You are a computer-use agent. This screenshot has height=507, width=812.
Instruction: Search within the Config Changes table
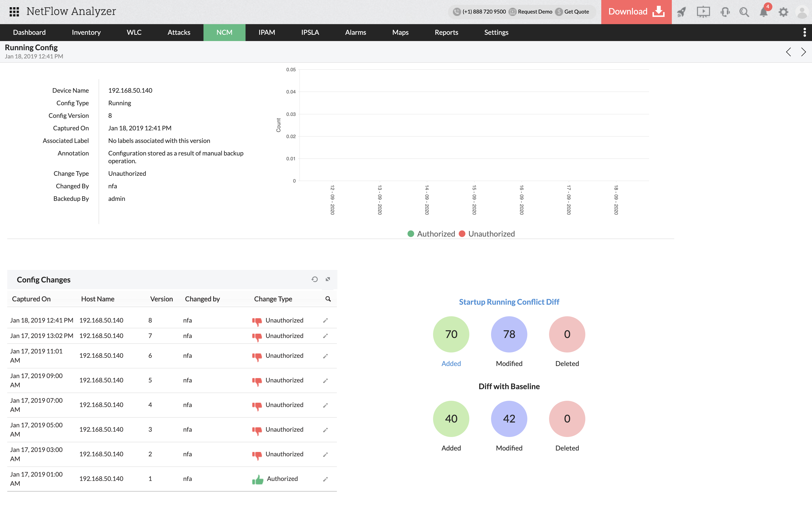coord(328,299)
